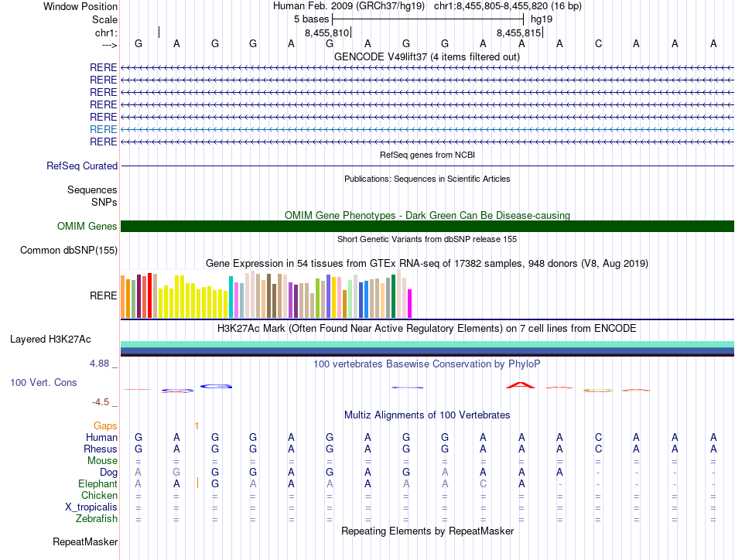Open Repeating Elements by RepeatMasker title

pyautogui.click(x=427, y=531)
